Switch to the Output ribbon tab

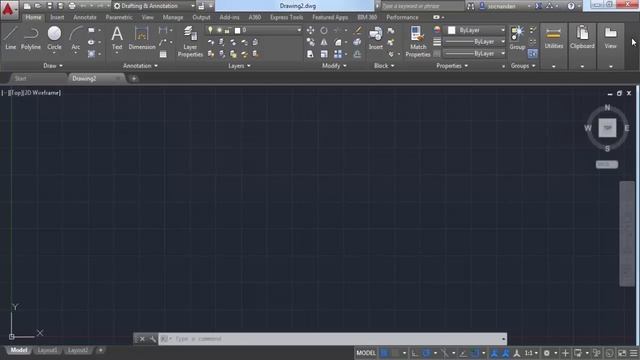[201, 17]
